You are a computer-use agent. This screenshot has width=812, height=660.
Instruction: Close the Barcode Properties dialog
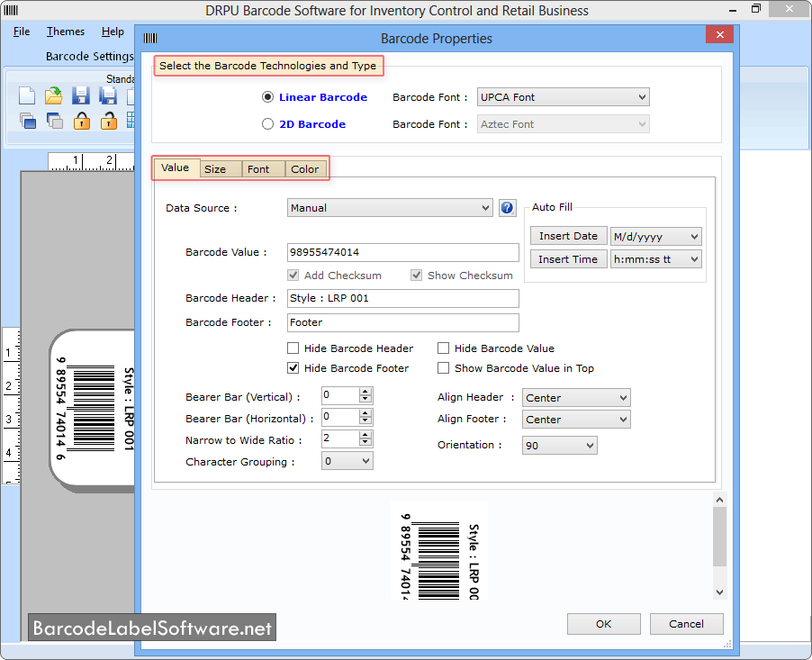[719, 35]
